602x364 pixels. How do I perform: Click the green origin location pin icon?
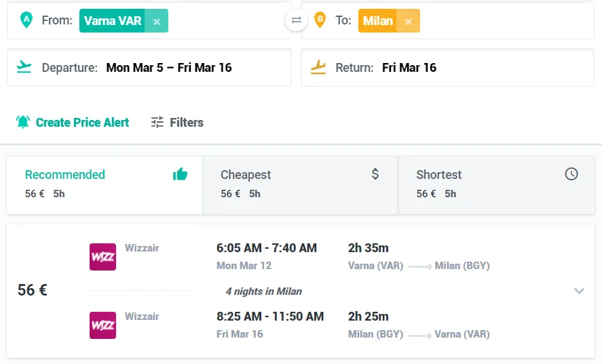26,20
